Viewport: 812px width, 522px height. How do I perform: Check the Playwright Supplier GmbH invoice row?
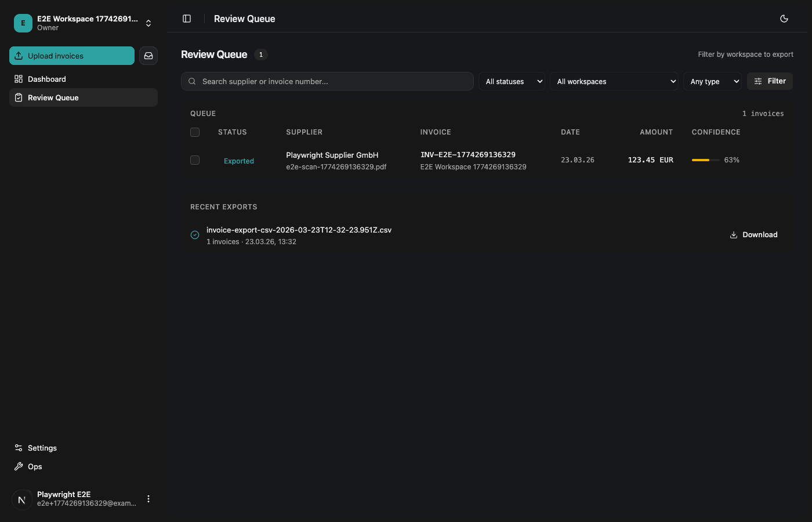[x=195, y=160]
